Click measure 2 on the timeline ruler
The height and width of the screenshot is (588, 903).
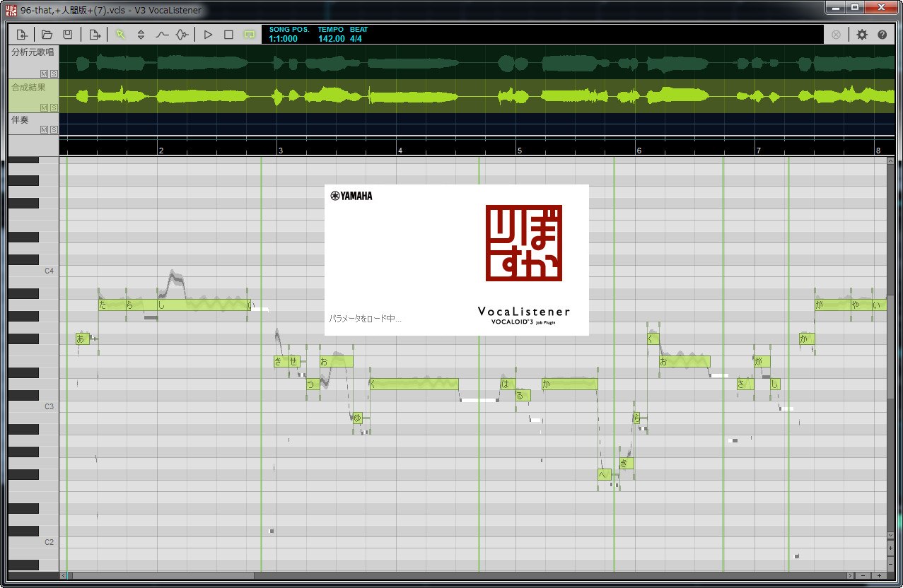[x=161, y=151]
